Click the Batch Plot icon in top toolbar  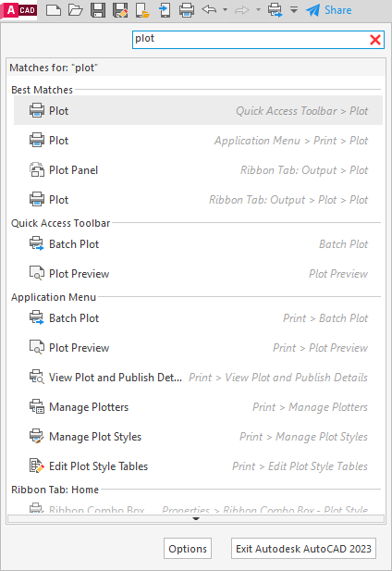click(x=276, y=10)
